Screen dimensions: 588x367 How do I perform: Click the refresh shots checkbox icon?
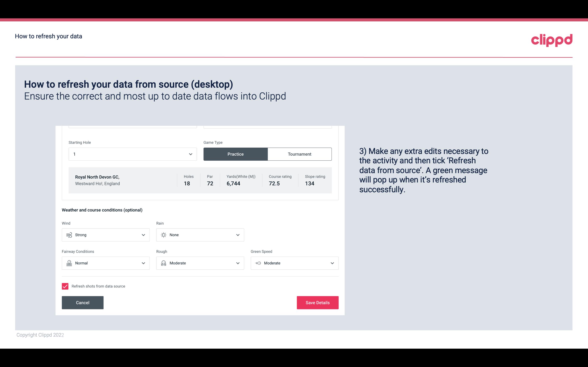point(65,286)
